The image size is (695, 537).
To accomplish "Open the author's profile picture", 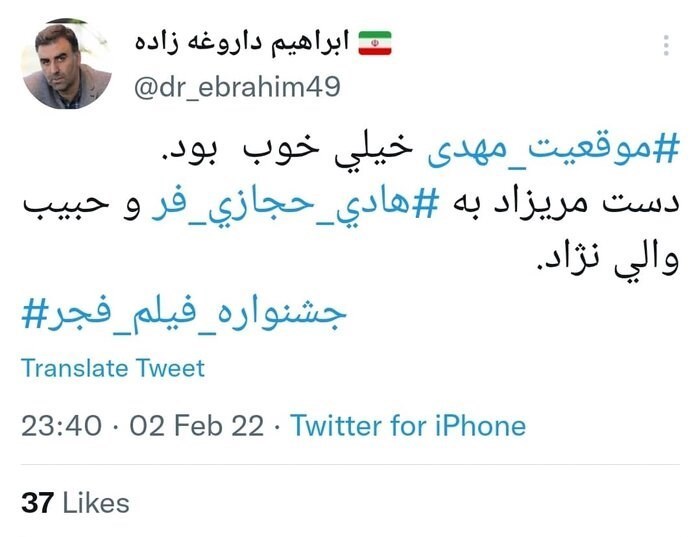I will (66, 64).
